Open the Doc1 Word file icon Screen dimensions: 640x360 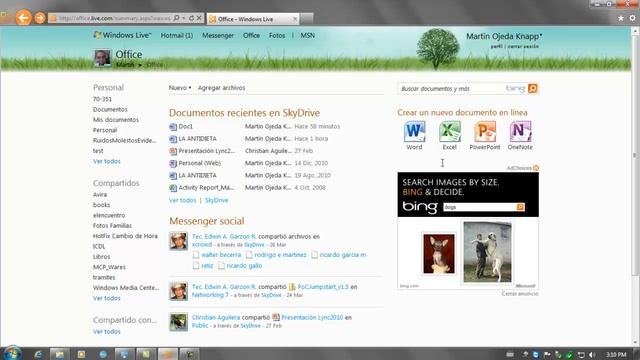tap(173, 127)
